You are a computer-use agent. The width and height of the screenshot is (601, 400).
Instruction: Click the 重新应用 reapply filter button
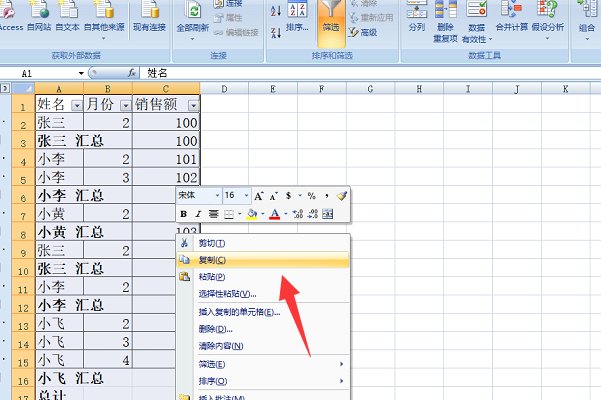371,18
